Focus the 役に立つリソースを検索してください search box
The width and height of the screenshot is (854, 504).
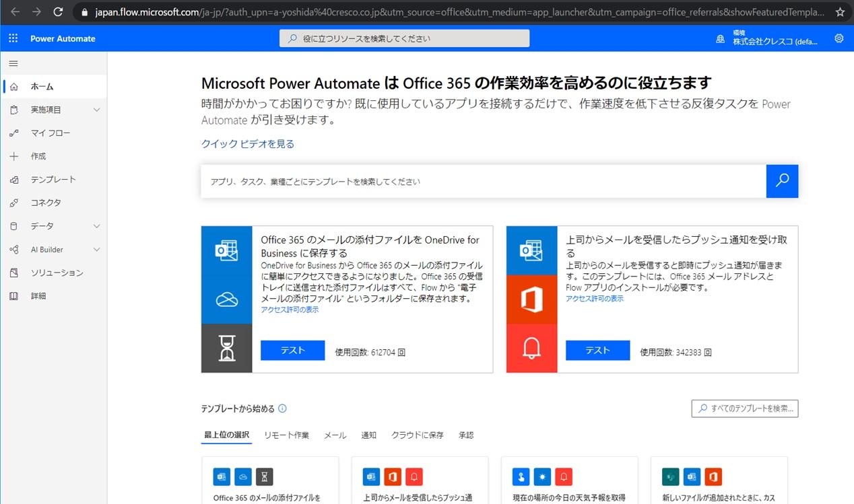pyautogui.click(x=405, y=38)
